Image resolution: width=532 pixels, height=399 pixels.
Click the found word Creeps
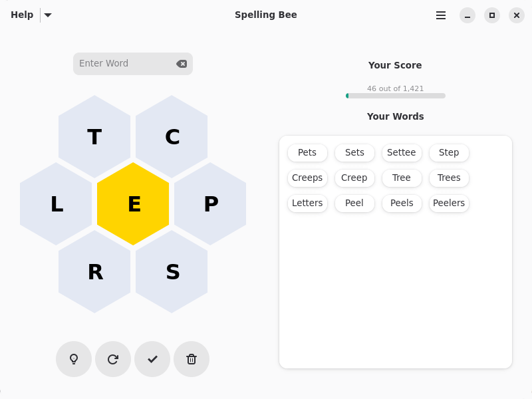pyautogui.click(x=307, y=178)
